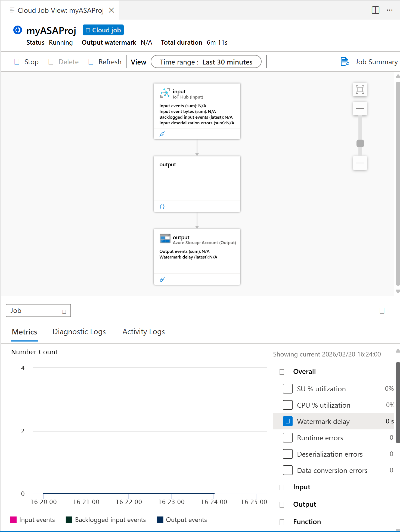Click the red icon right of Job dropdown
This screenshot has height=532, width=400.
pyautogui.click(x=382, y=311)
